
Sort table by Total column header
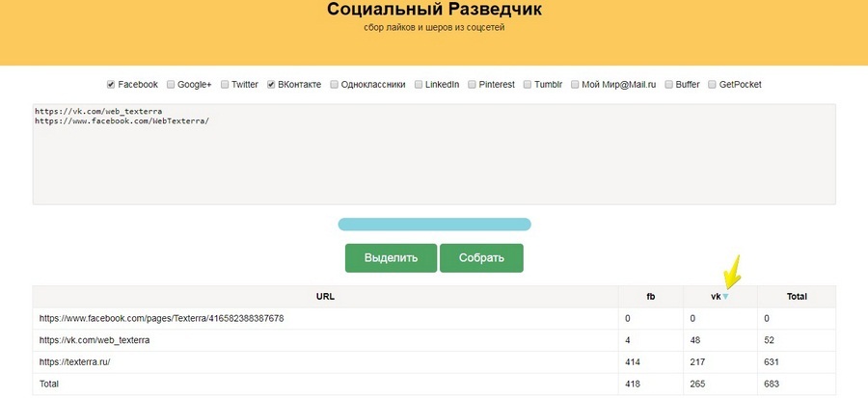797,297
